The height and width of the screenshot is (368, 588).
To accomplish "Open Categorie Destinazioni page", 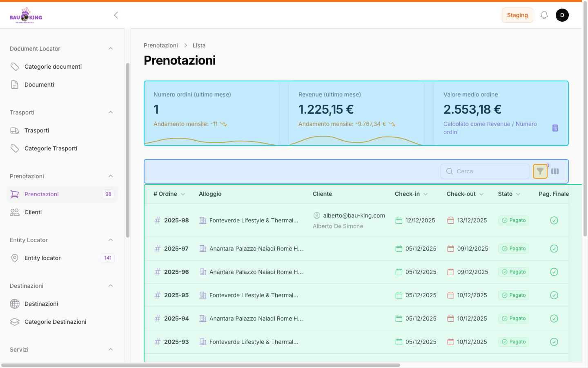I will [62, 322].
